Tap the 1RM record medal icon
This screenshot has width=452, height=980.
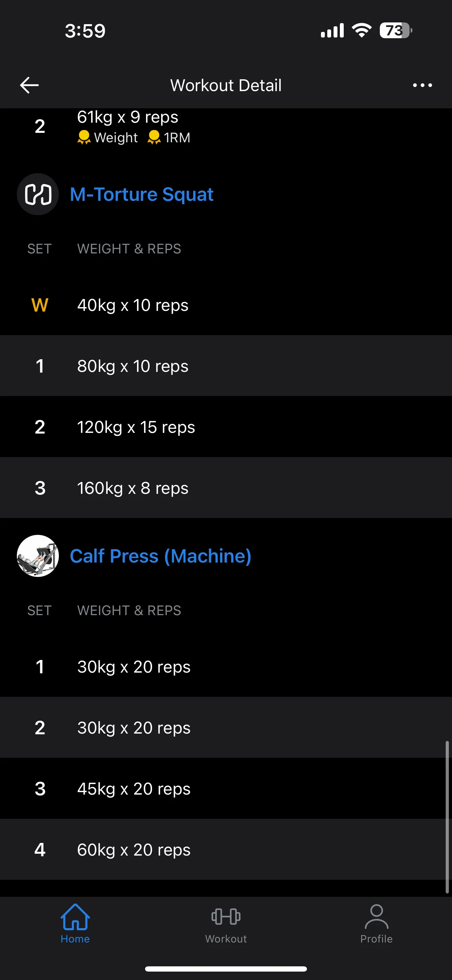pos(154,137)
